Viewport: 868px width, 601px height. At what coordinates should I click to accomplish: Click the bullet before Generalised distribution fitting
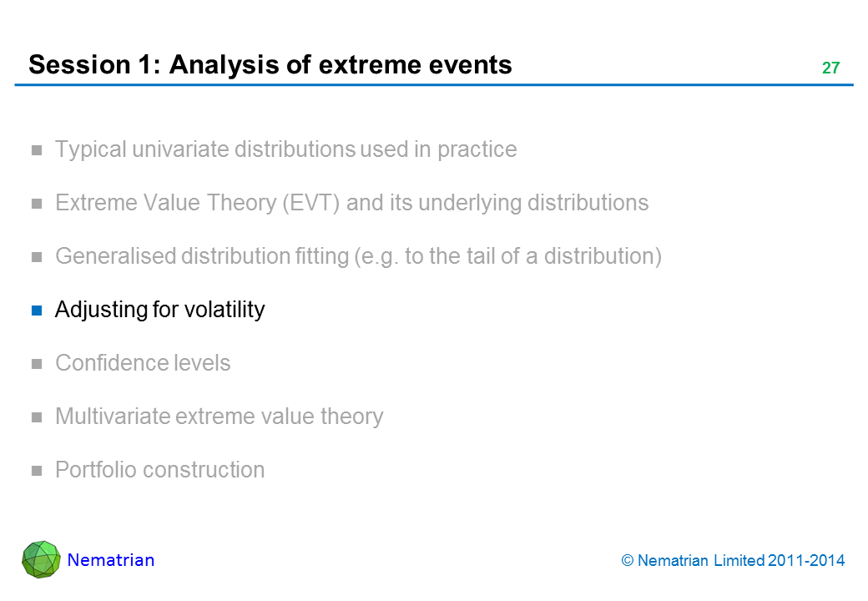[x=37, y=258]
